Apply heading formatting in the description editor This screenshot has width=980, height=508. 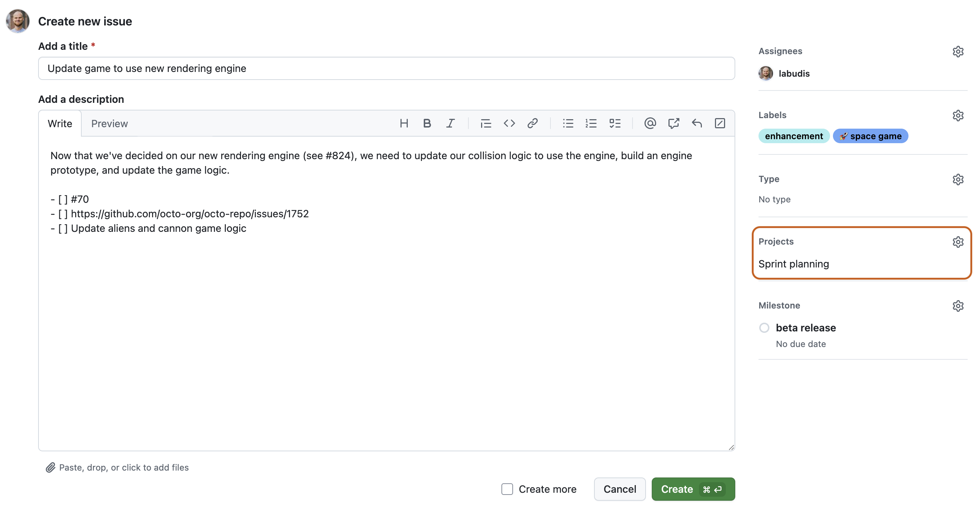coord(404,123)
